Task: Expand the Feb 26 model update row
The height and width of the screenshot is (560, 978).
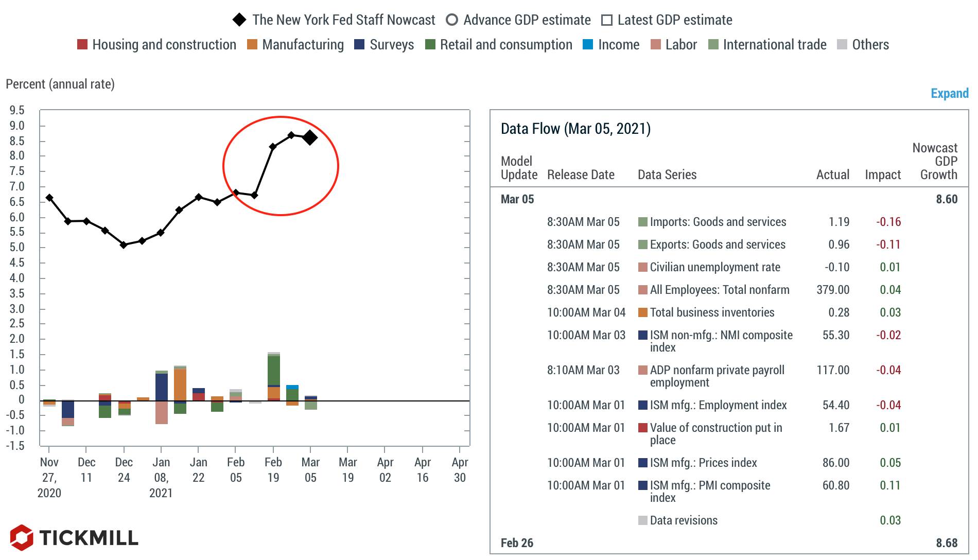Action: tap(517, 543)
